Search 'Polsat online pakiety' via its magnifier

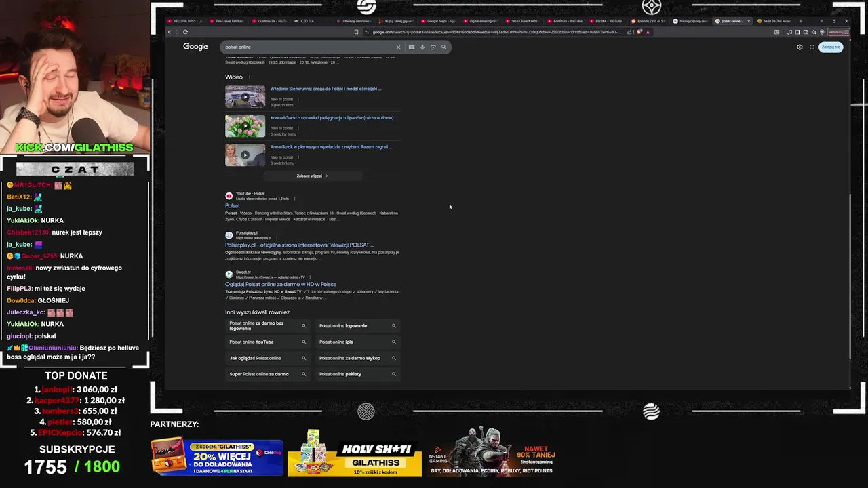394,374
